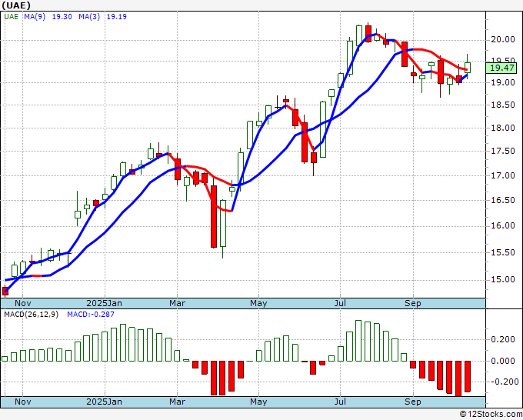Viewport: 523px width, 420px height.
Task: Click the 15.50 price axis label
Action: point(503,252)
